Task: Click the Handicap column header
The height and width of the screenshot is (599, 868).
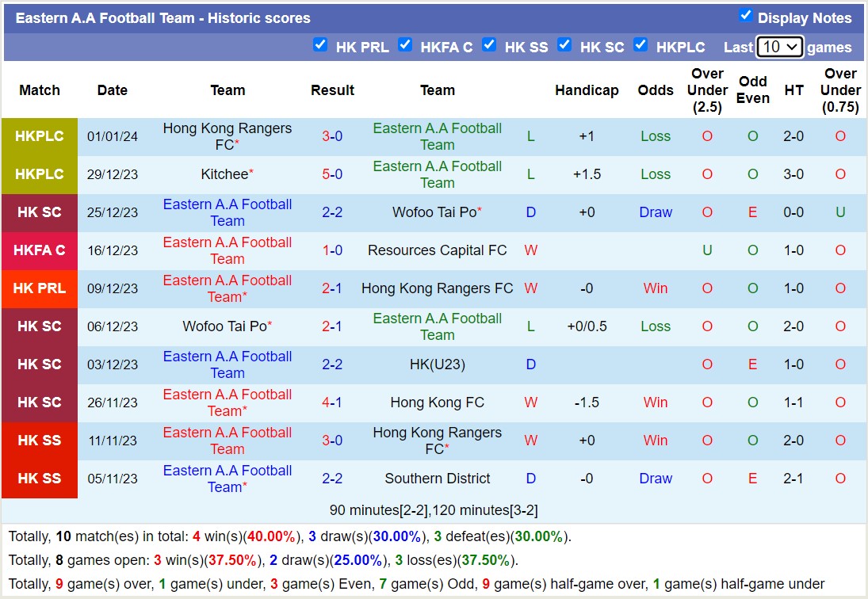Action: click(587, 90)
